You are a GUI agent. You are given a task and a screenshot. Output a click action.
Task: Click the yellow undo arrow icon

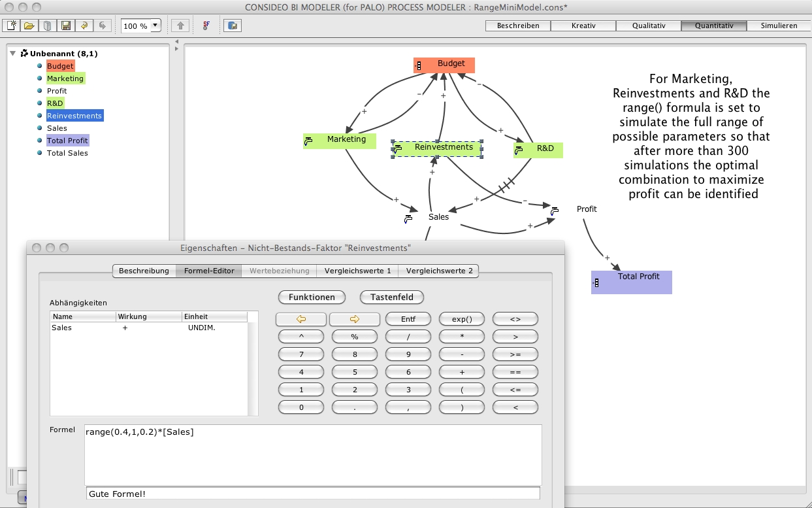(84, 25)
